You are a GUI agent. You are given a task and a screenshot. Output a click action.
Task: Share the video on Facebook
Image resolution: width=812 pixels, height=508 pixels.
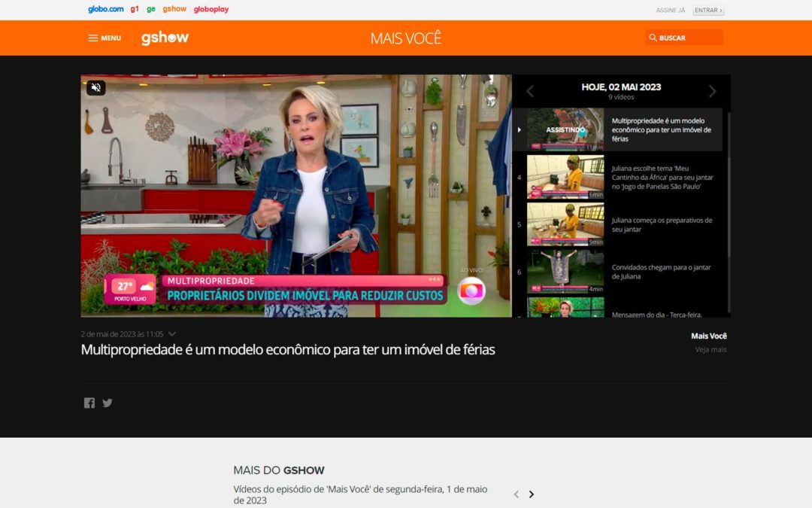[x=89, y=403]
